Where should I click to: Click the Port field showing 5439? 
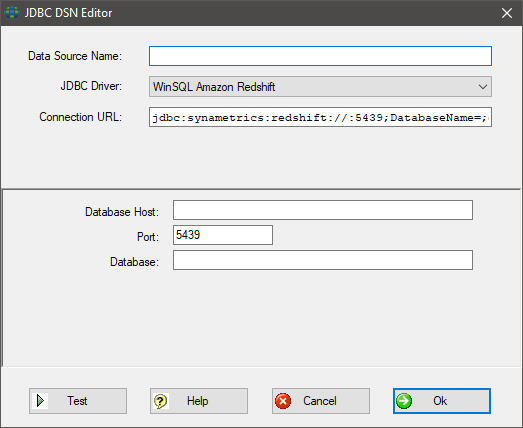click(223, 235)
